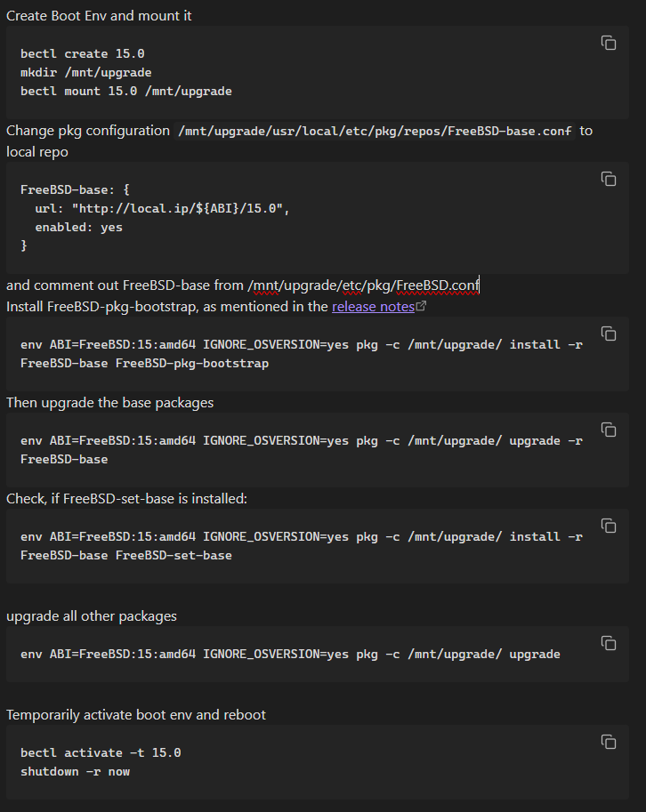Click the mkdir /mnt/upgrade line
646x812 pixels.
click(x=85, y=72)
